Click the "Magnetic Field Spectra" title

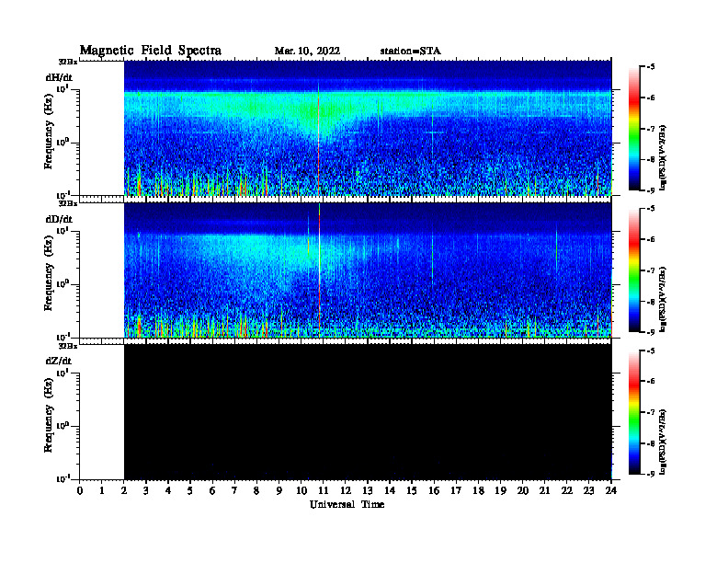coord(151,51)
